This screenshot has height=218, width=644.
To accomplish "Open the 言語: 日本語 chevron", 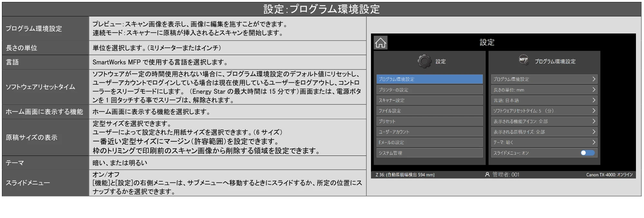I will [594, 100].
